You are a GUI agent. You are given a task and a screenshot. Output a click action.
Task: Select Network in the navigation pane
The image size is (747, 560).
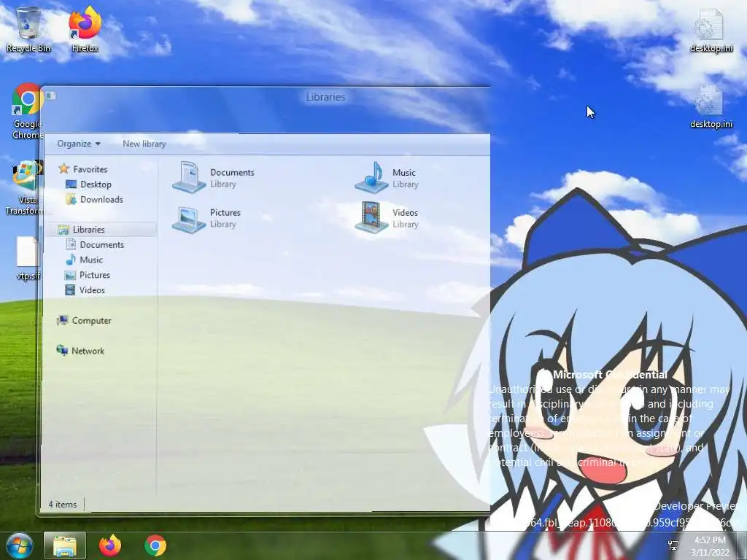tap(88, 351)
